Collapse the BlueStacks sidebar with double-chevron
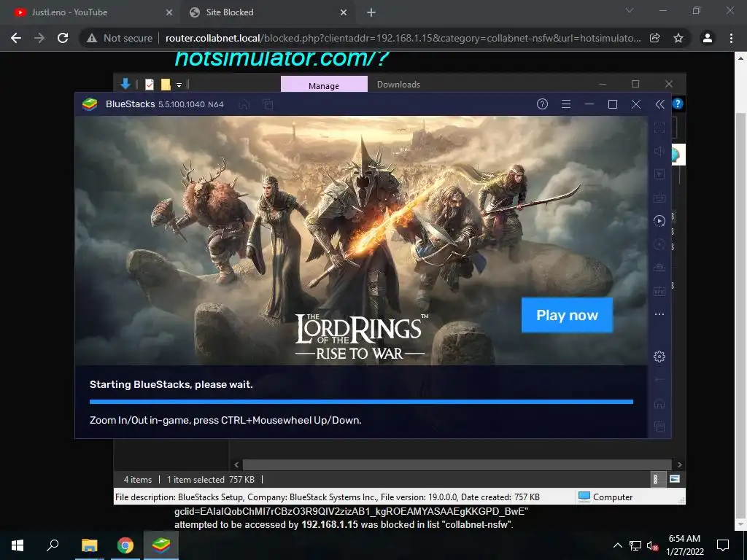747x560 pixels. click(659, 104)
